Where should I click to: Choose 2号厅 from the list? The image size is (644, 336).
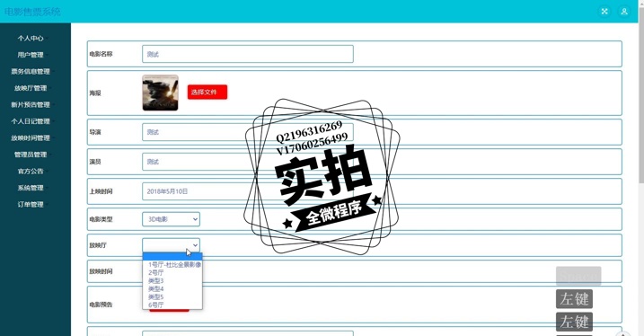pyautogui.click(x=156, y=272)
